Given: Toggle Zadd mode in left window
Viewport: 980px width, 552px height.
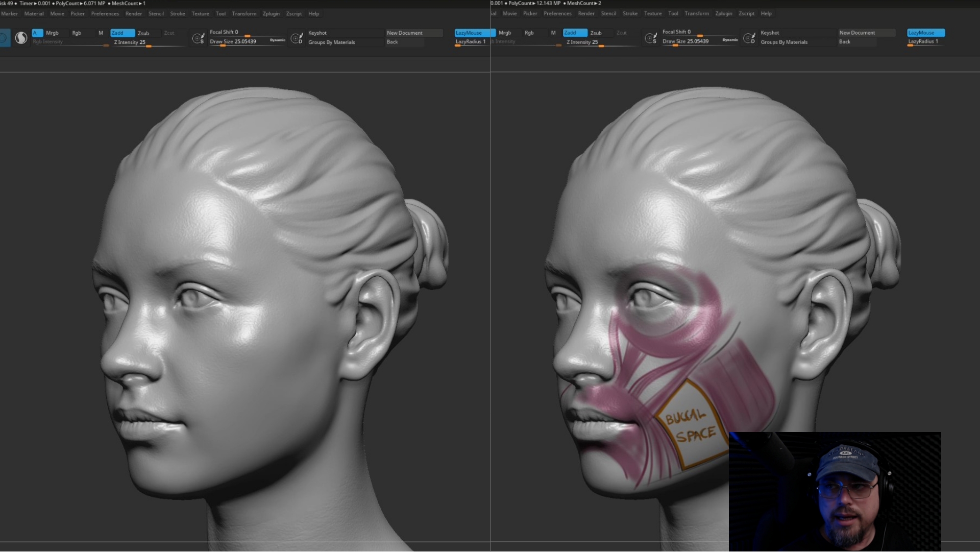Looking at the screenshot, I should tap(122, 33).
